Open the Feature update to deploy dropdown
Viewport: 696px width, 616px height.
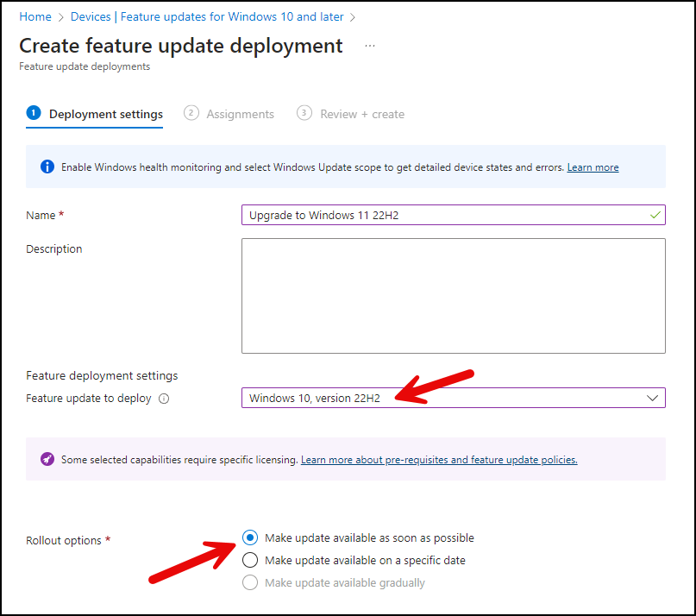click(x=453, y=398)
